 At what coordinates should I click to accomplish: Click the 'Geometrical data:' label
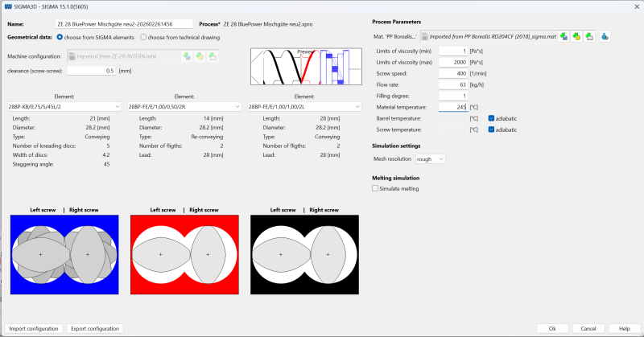[x=30, y=37]
